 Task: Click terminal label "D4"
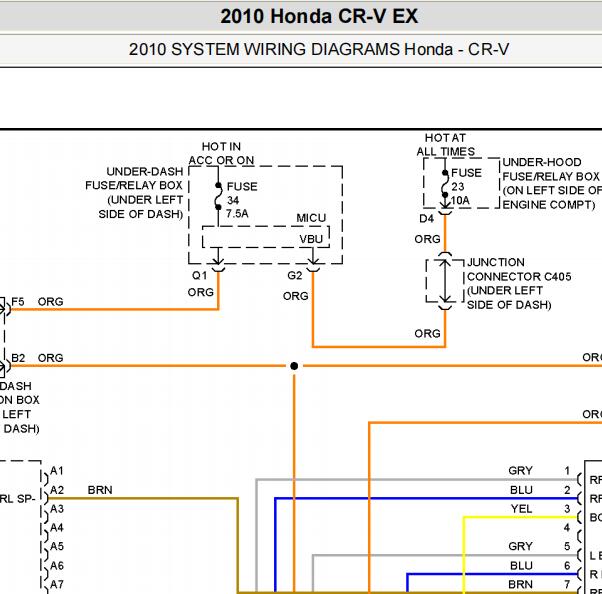coord(426,219)
